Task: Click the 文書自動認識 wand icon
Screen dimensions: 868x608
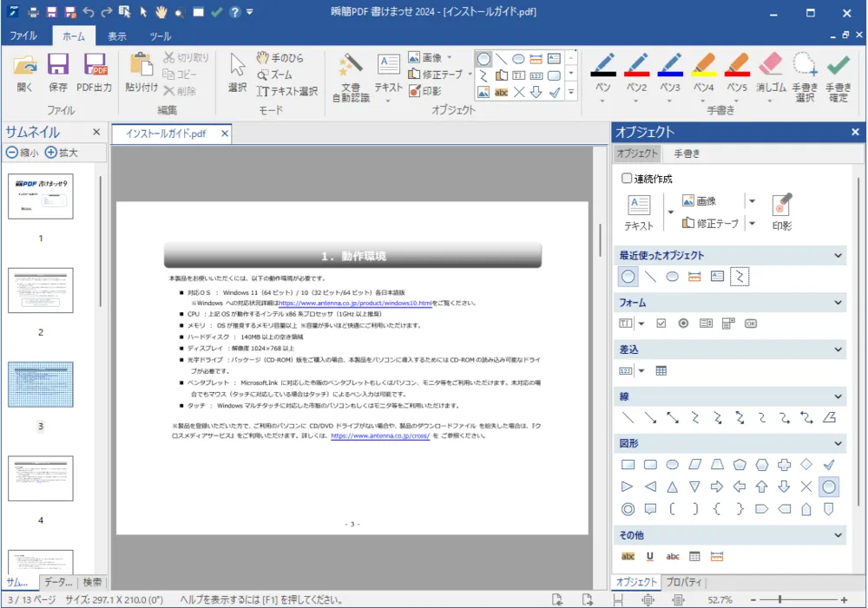Action: [x=351, y=66]
